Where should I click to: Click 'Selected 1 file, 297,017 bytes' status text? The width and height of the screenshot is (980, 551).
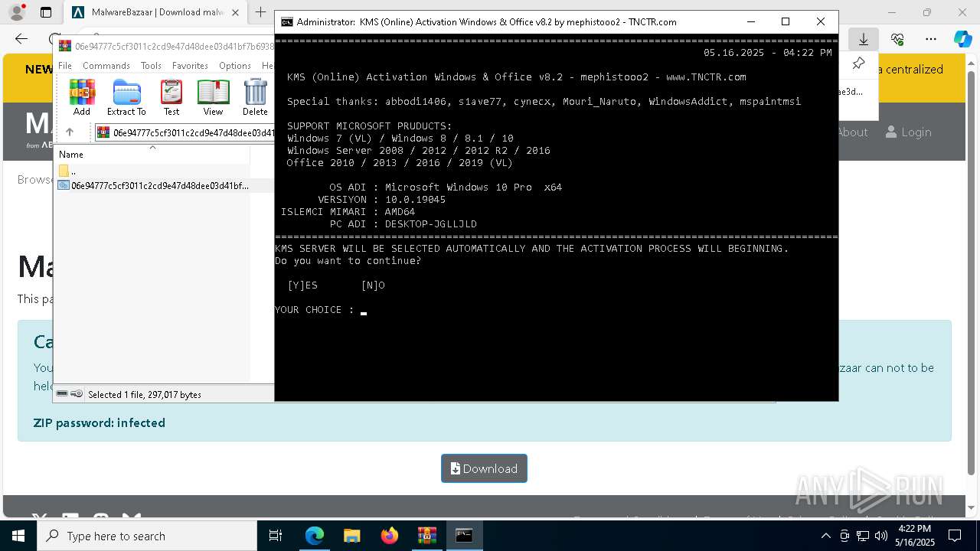(145, 394)
